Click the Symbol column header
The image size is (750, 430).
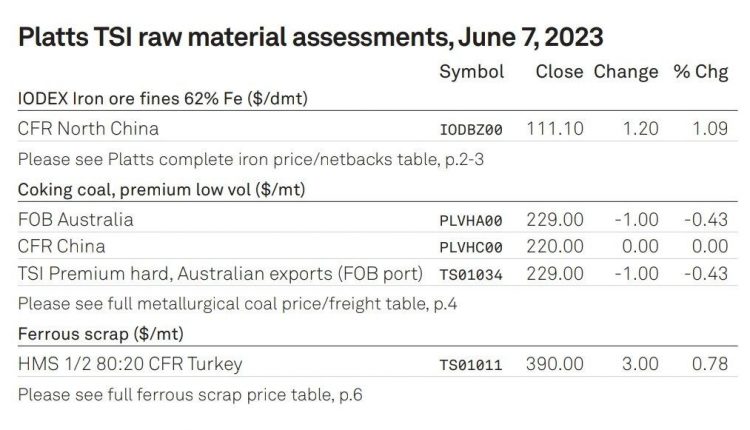pos(472,72)
